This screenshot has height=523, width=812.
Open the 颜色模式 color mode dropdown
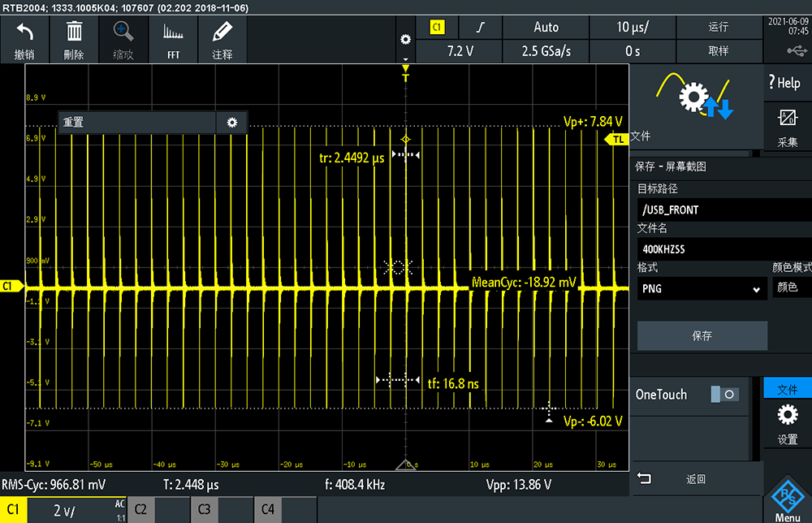click(x=791, y=288)
